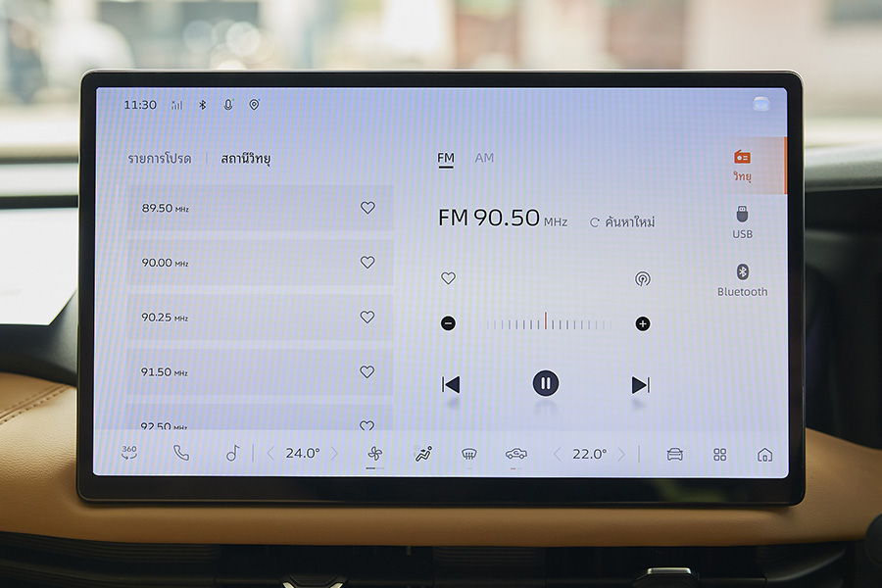Tap the fan speed icon

coord(373,454)
